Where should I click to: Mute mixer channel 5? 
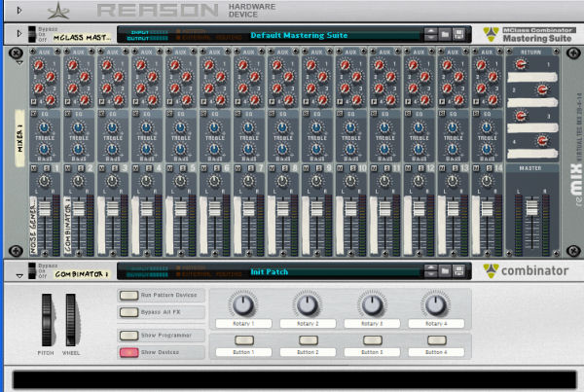coord(169,168)
